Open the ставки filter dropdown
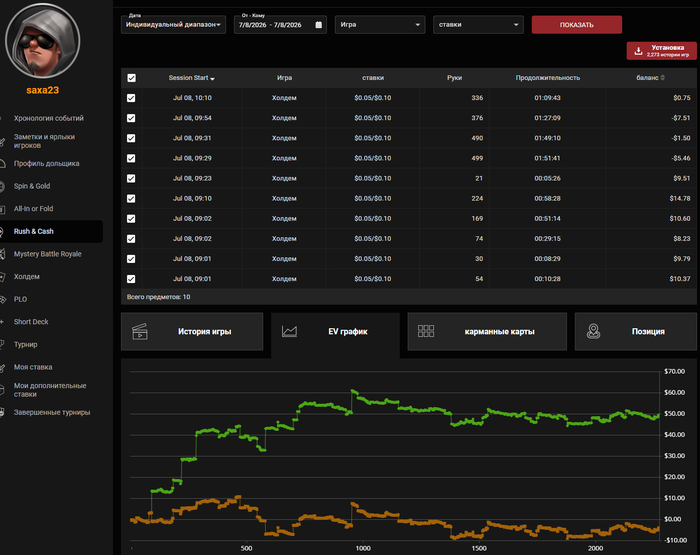 click(478, 25)
